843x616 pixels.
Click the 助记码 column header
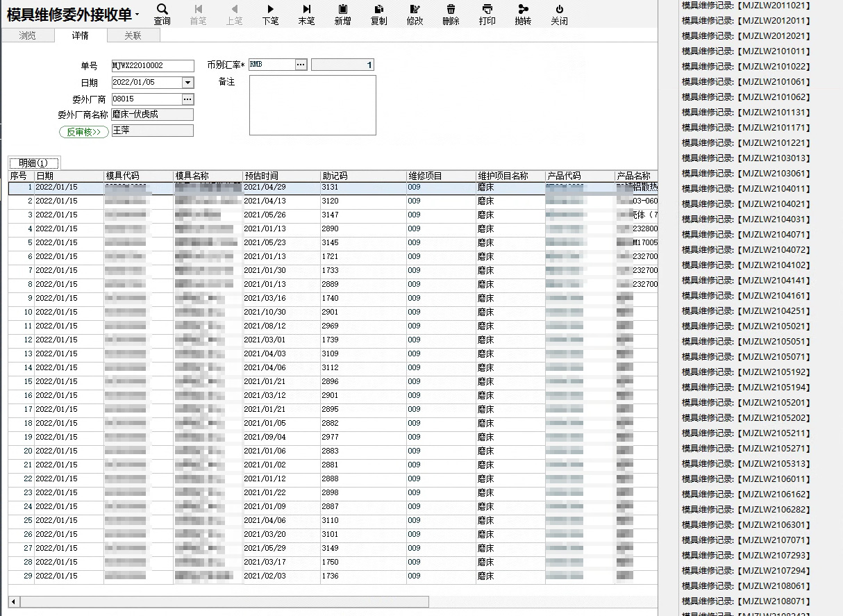(x=363, y=176)
